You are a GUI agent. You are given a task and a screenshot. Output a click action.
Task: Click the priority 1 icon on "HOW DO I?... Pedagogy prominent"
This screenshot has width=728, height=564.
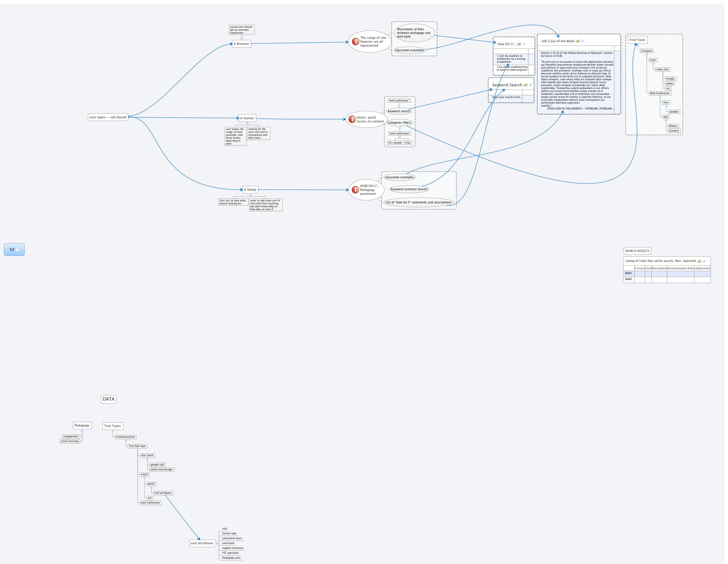[356, 190]
